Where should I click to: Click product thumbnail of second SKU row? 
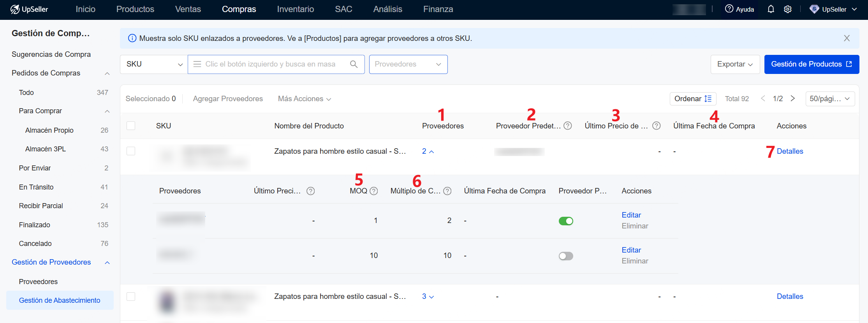[167, 302]
